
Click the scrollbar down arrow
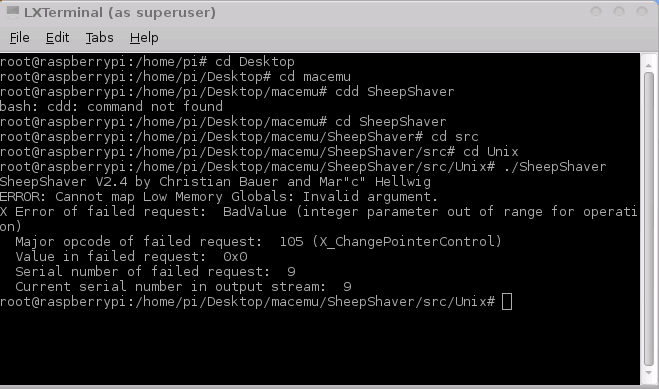click(648, 373)
